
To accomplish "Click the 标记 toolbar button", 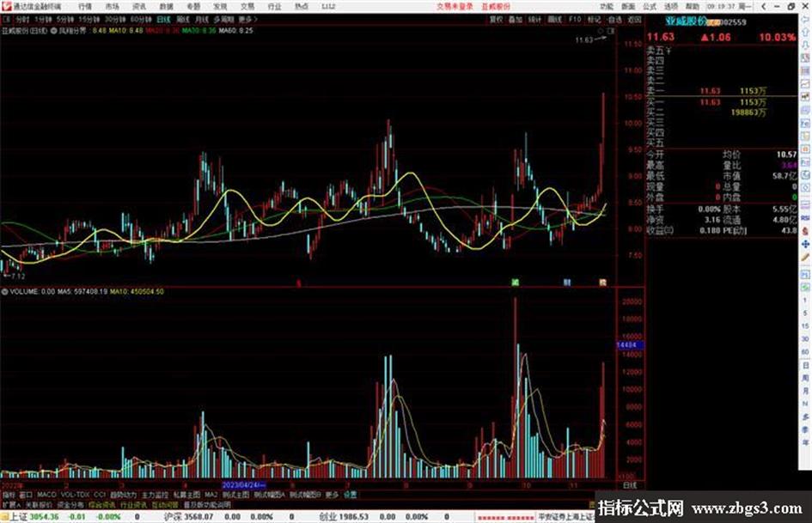I will (594, 20).
